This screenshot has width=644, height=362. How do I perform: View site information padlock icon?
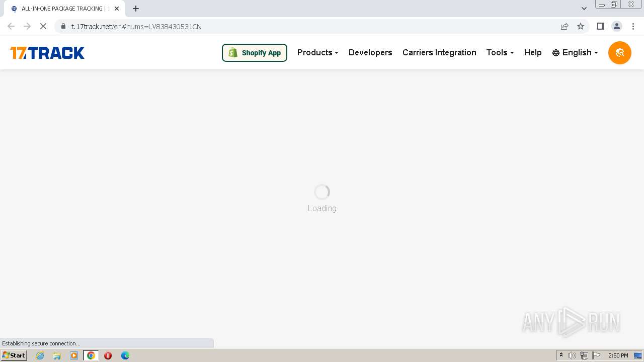click(63, 26)
